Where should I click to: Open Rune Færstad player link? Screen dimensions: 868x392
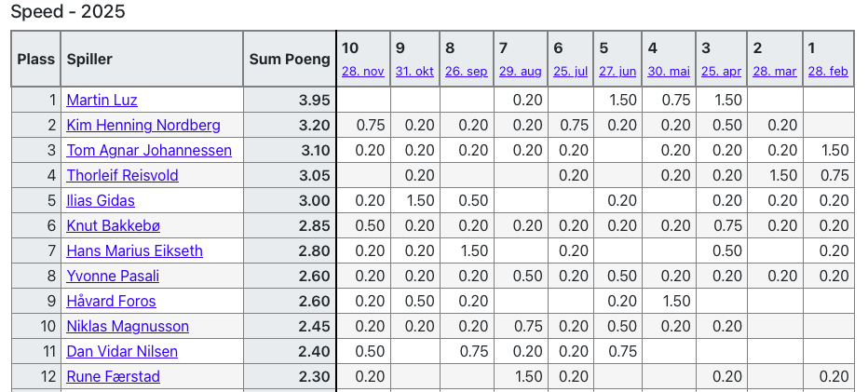pos(113,377)
